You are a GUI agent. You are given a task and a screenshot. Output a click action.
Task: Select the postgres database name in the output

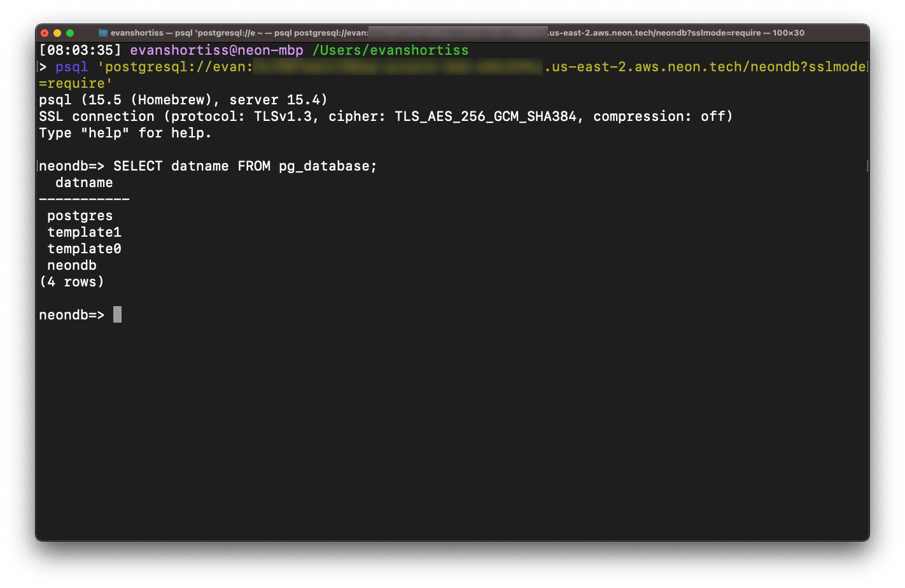tap(80, 215)
